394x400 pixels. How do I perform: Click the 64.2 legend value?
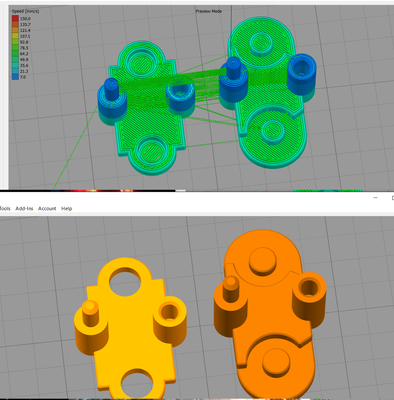[24, 54]
